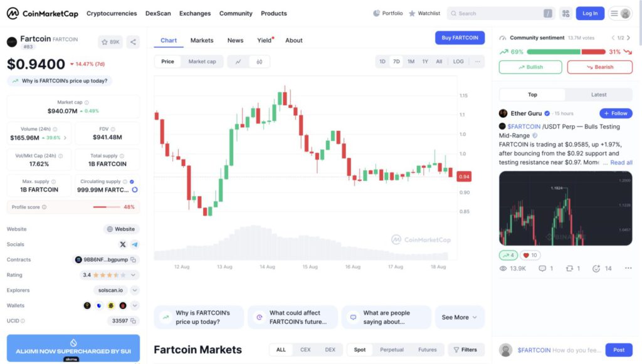This screenshot has height=364, width=642.
Task: Open FARTCOIN's X (Twitter) profile icon
Action: (122, 244)
